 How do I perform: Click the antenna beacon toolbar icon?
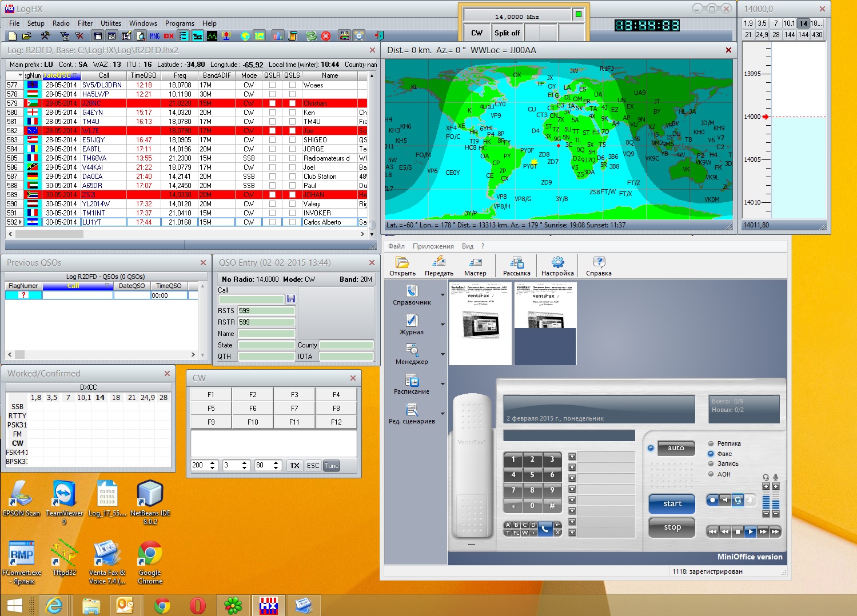[226, 35]
